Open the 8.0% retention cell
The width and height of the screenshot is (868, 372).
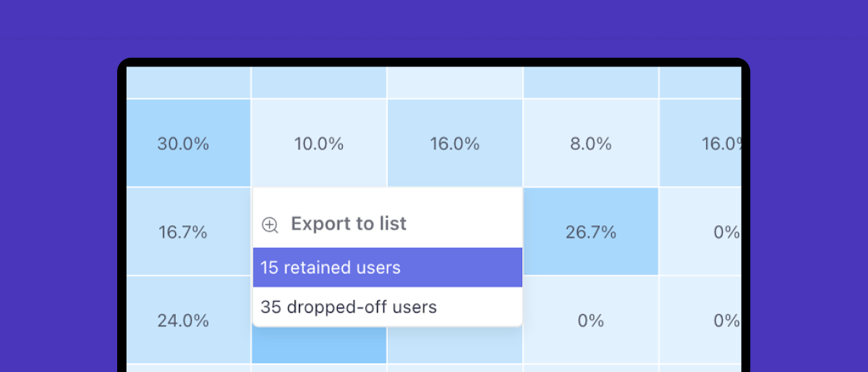(591, 143)
